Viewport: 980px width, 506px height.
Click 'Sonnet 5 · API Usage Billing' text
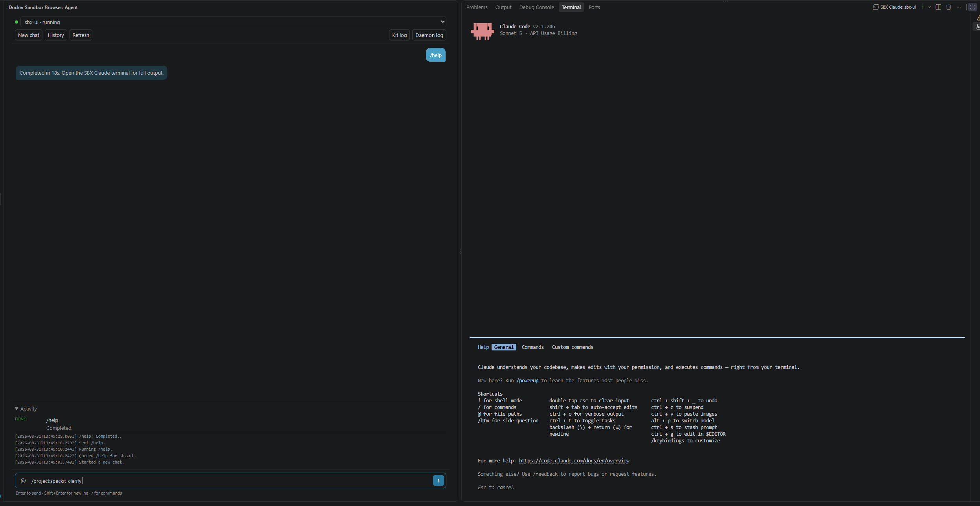[x=538, y=33]
